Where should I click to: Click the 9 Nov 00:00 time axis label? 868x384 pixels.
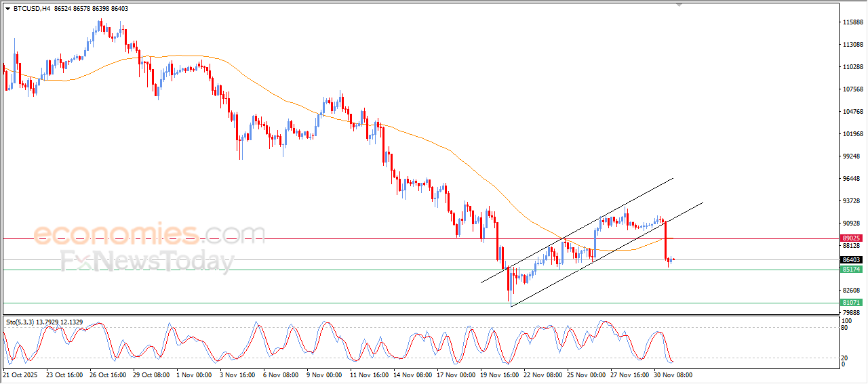click(x=324, y=375)
